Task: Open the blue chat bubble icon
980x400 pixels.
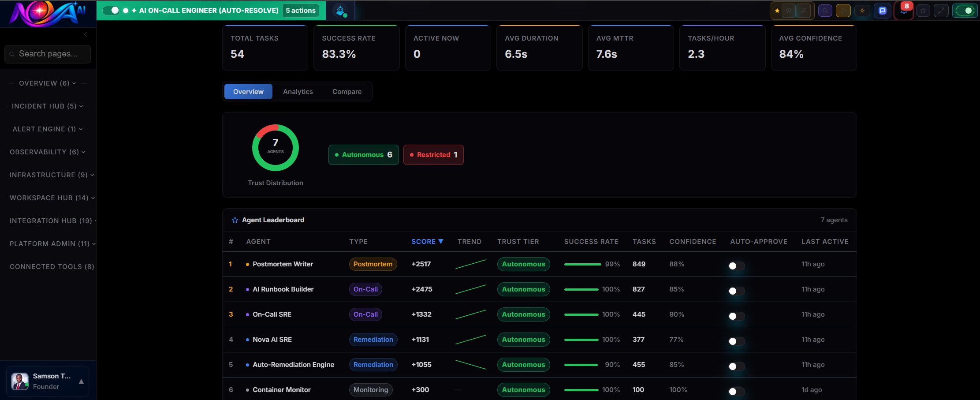Action: click(x=883, y=11)
